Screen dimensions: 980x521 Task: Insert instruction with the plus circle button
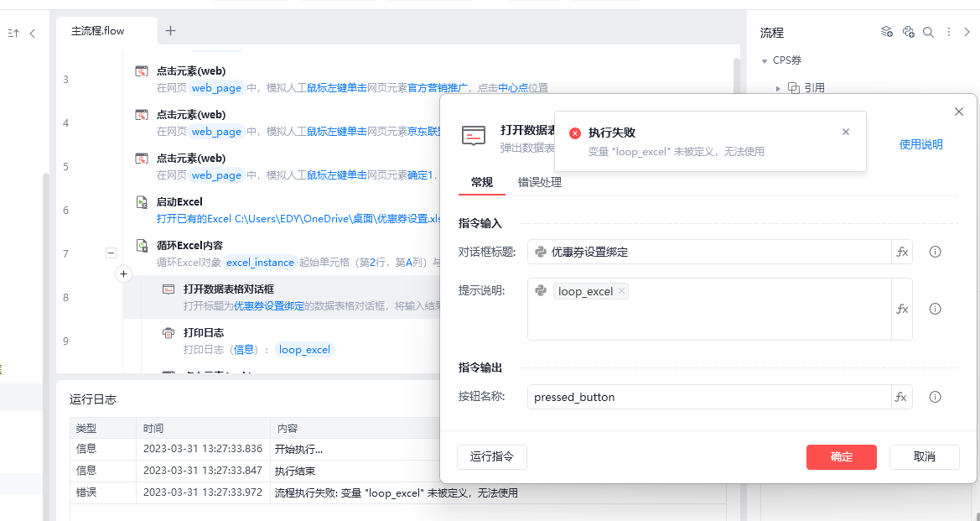pyautogui.click(x=124, y=274)
